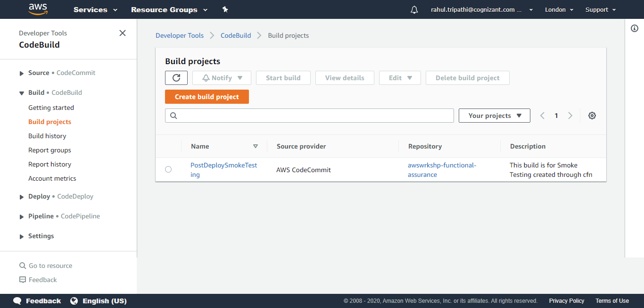Open the Services menu
Image resolution: width=644 pixels, height=308 pixels.
(96, 9)
